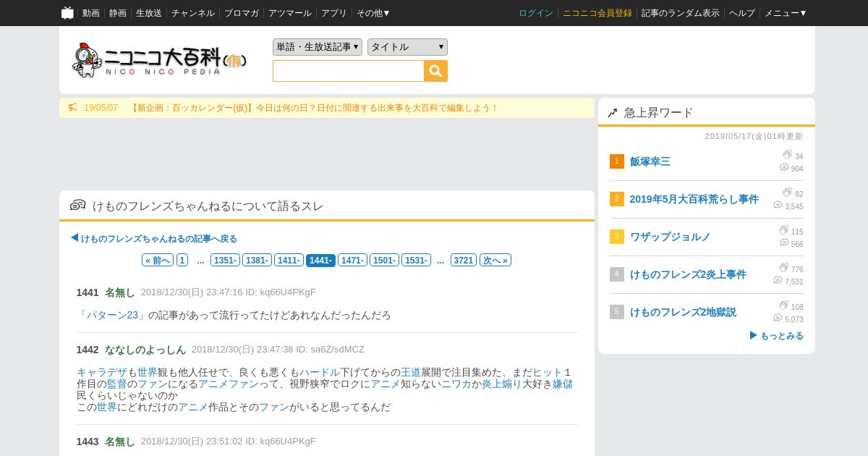This screenshot has width=868, height=456.
Task: Open アツマール in the top navigation
Action: 290,13
